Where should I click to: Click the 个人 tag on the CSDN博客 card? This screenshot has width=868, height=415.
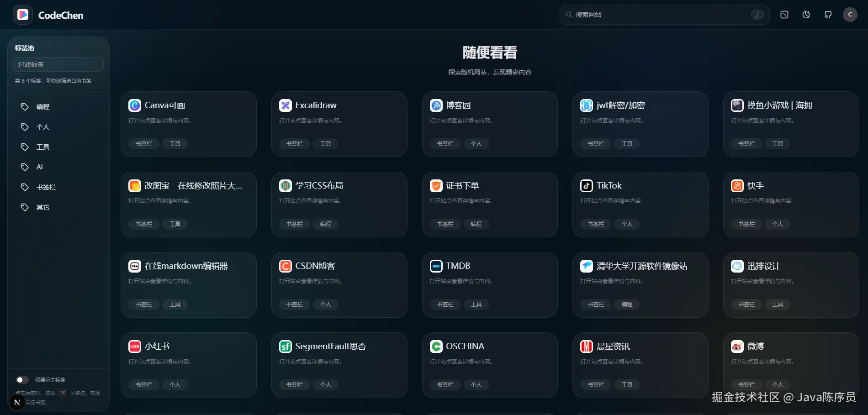[x=326, y=305]
